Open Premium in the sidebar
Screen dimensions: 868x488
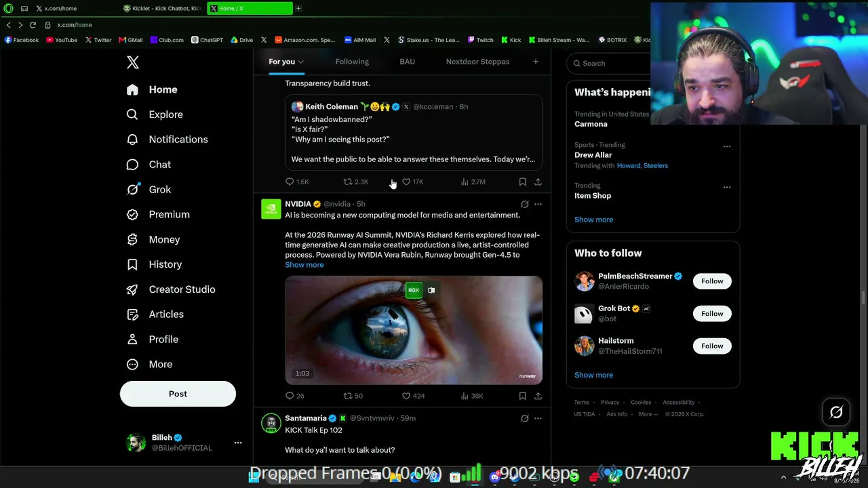tap(159, 214)
